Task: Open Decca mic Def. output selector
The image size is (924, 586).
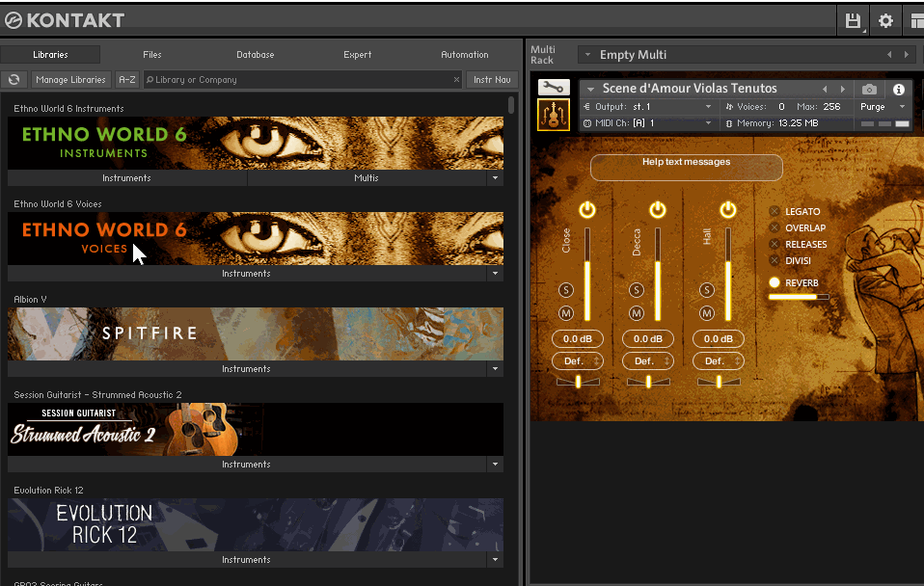Action: [x=647, y=361]
